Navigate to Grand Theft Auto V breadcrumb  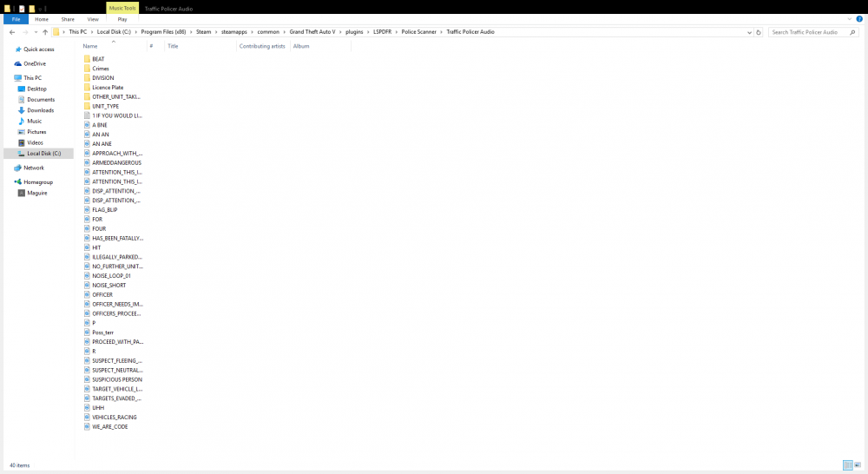(x=312, y=32)
